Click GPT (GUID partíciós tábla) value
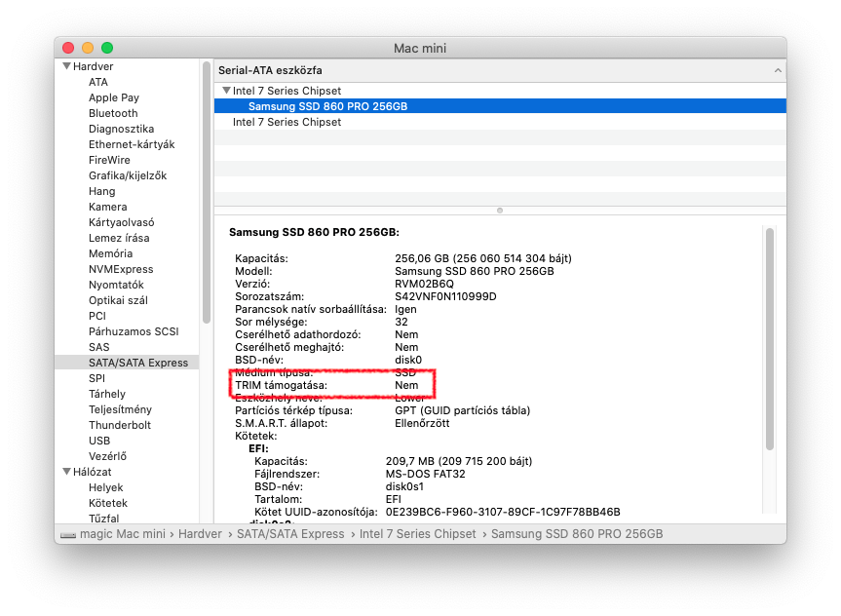The image size is (841, 616). [x=462, y=410]
